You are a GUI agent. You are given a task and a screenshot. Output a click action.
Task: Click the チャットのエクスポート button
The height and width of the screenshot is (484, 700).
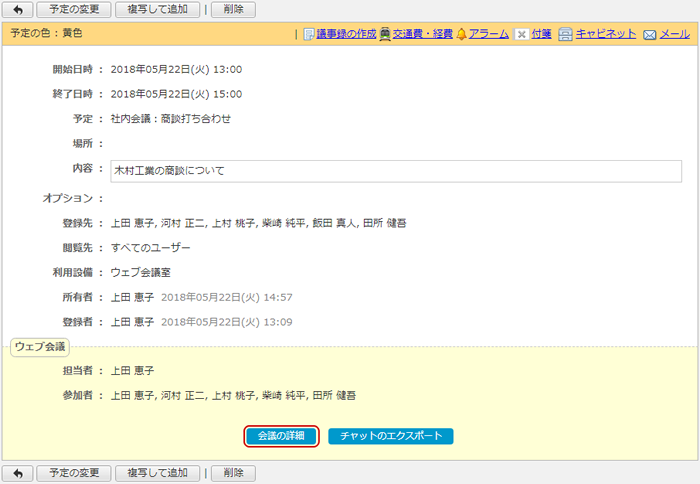(x=391, y=436)
